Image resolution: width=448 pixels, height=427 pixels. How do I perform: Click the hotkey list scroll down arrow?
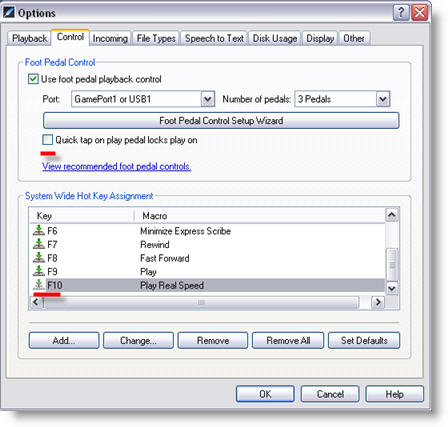(392, 288)
